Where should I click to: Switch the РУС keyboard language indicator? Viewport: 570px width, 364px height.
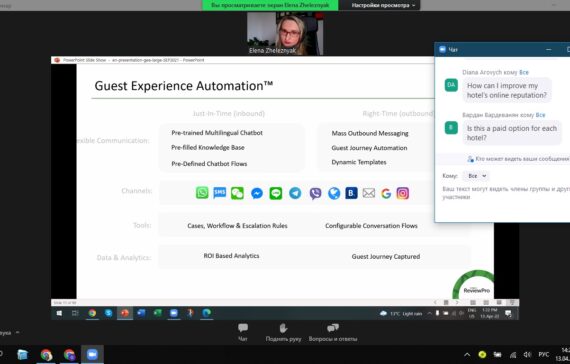pyautogui.click(x=544, y=354)
